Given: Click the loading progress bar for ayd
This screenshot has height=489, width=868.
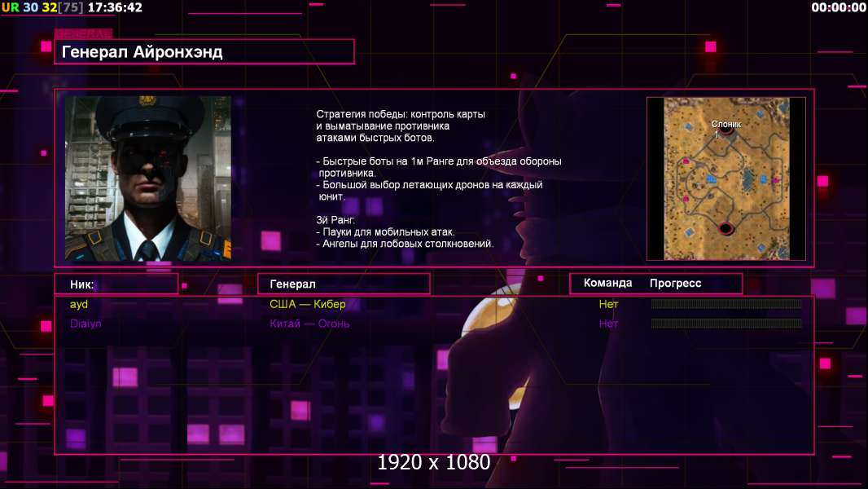Looking at the screenshot, I should [726, 303].
